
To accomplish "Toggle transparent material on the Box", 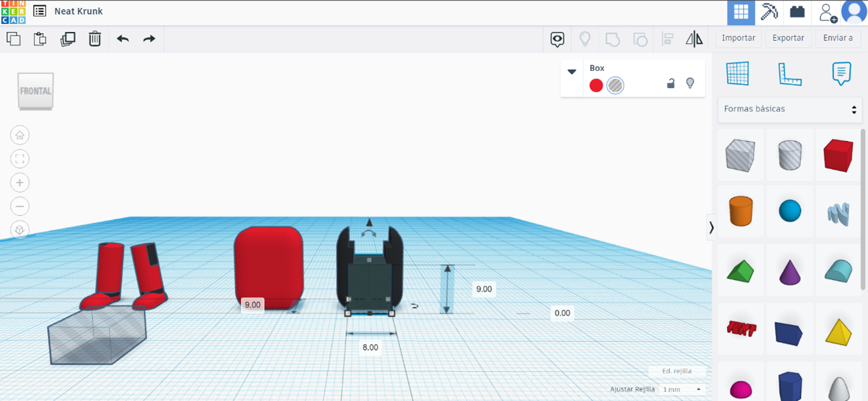I will [x=615, y=85].
